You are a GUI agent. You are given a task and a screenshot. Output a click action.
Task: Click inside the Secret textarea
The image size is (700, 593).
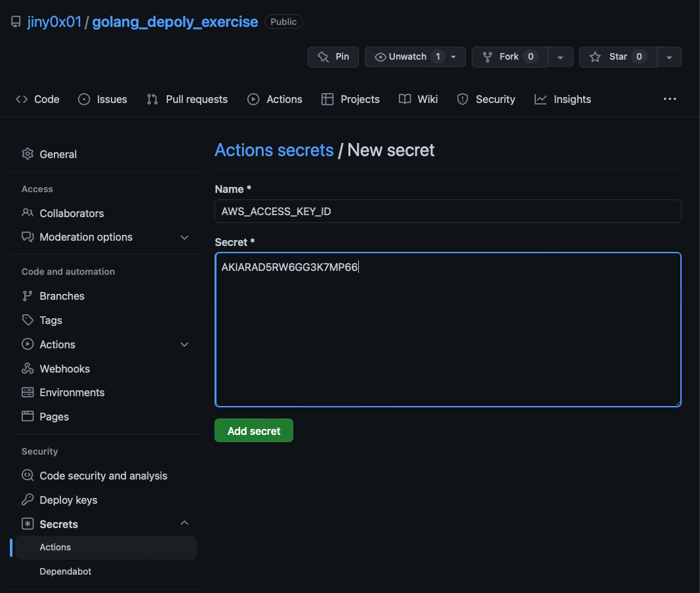pos(448,329)
